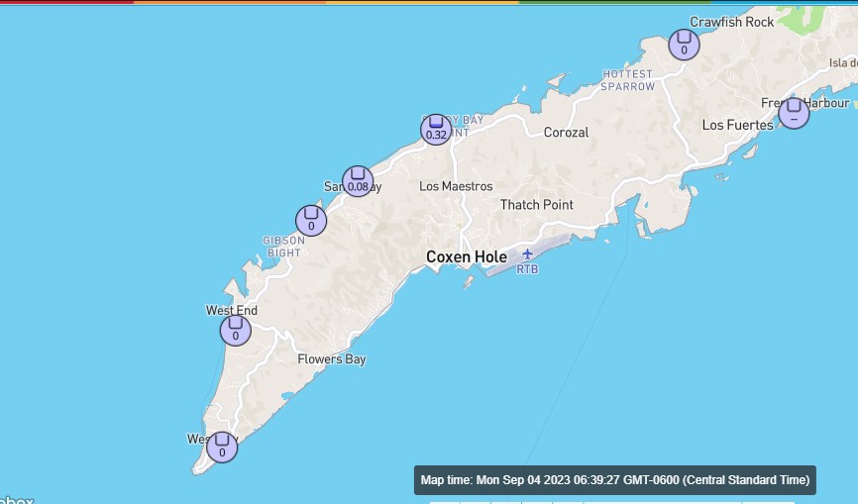Click the southernmost West Bay marker
This screenshot has width=858, height=504.
222,447
